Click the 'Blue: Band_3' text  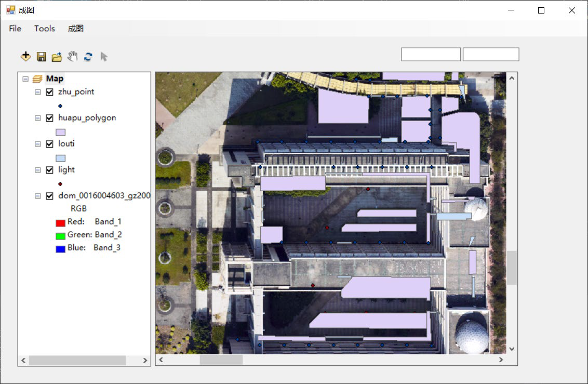click(x=94, y=247)
